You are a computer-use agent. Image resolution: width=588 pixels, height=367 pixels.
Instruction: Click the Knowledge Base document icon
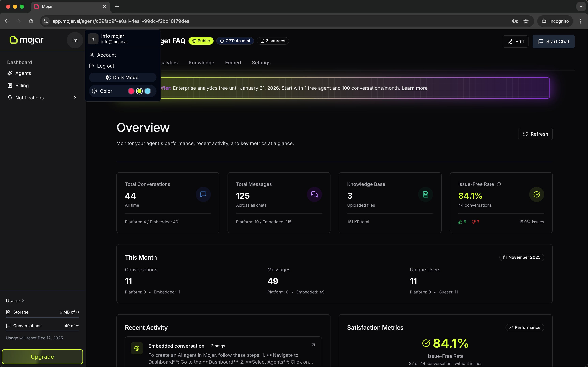click(425, 194)
